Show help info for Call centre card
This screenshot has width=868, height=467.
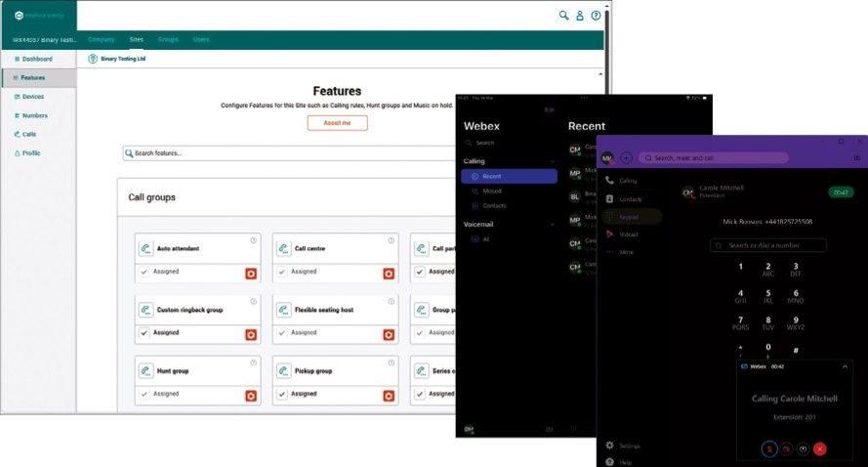[391, 240]
